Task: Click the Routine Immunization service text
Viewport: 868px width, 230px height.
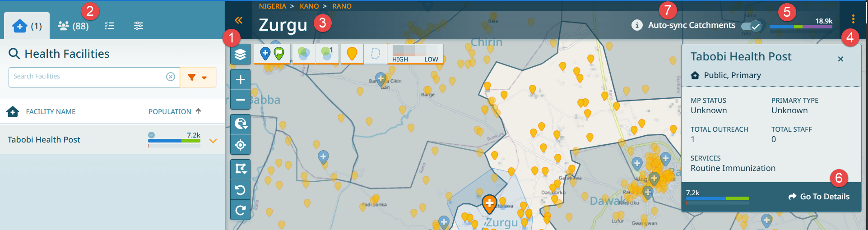Action: pos(733,168)
